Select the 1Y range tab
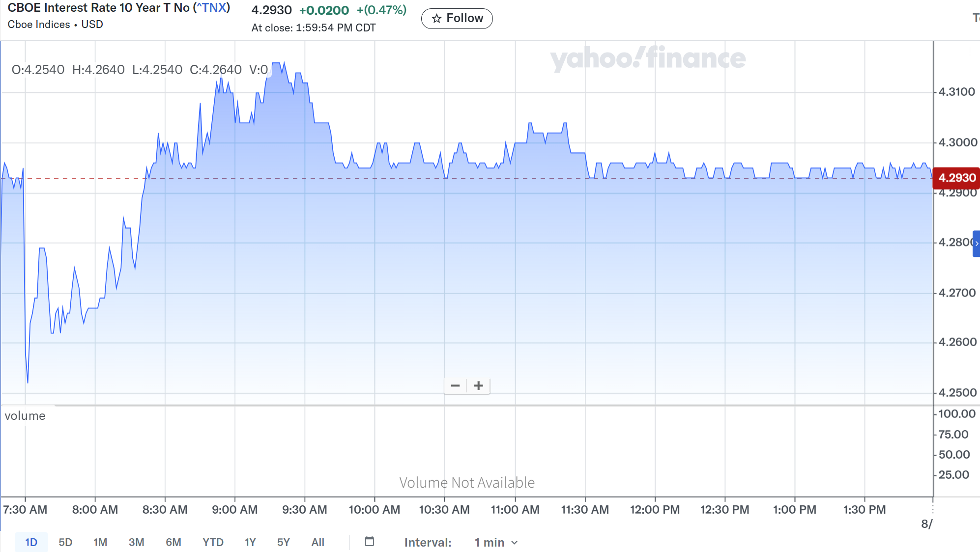980x552 pixels. tap(250, 542)
